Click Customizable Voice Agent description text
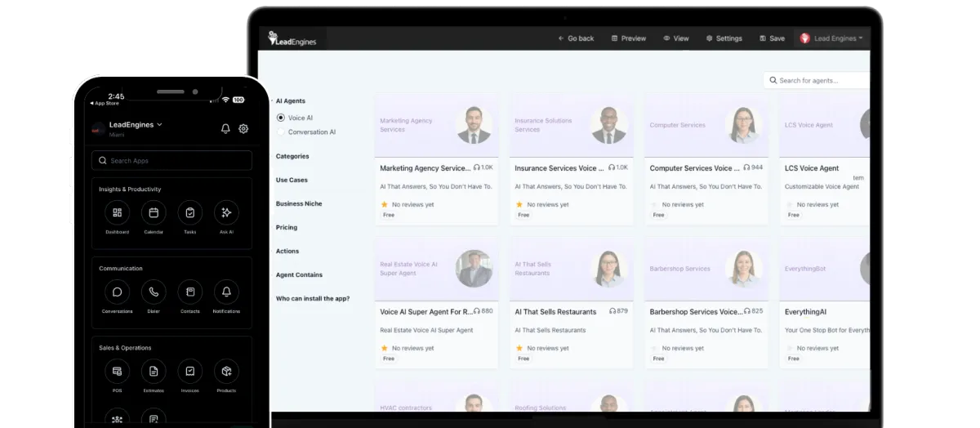 point(822,186)
